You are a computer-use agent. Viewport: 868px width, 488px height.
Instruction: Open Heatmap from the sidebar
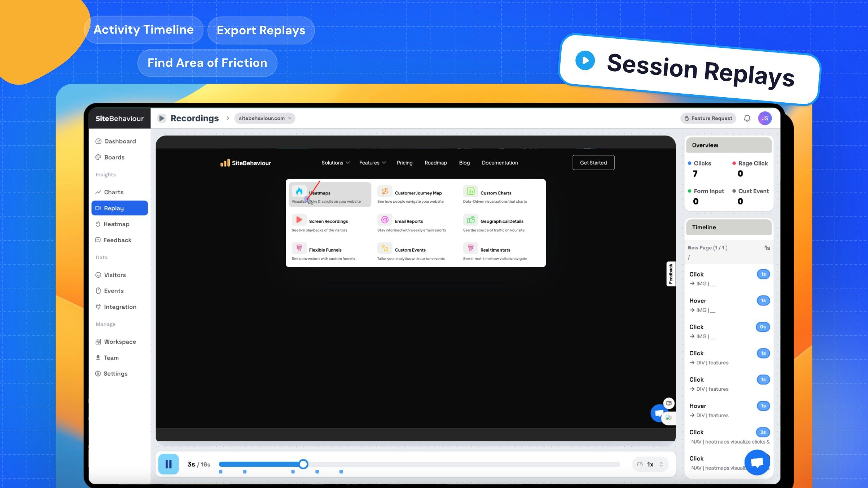(x=119, y=224)
